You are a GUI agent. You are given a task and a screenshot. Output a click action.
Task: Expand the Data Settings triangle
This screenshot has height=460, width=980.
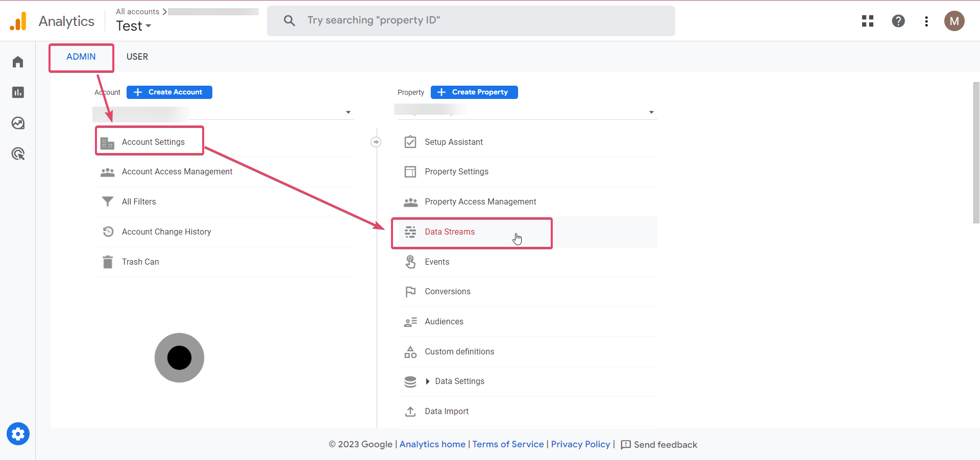tap(428, 381)
